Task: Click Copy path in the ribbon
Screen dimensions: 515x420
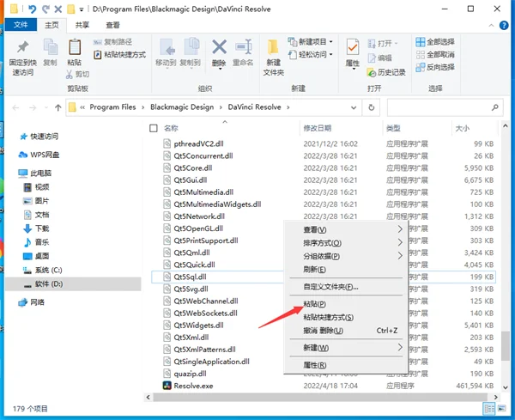Action: point(112,42)
